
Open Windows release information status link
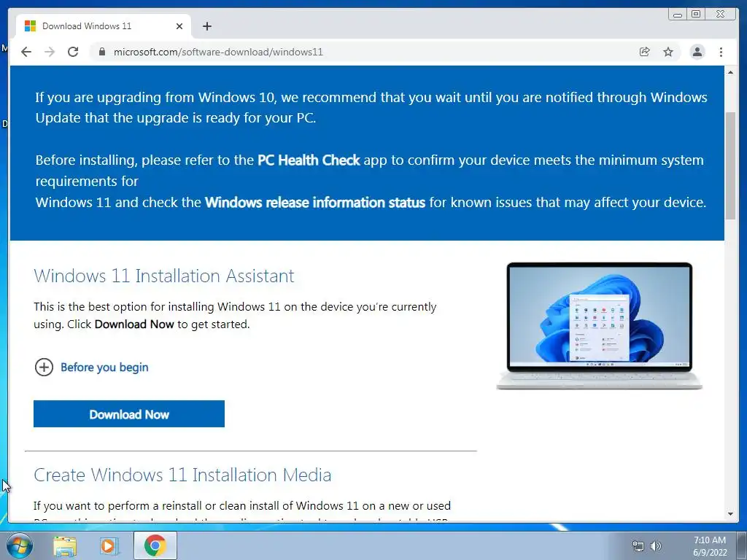pos(315,203)
